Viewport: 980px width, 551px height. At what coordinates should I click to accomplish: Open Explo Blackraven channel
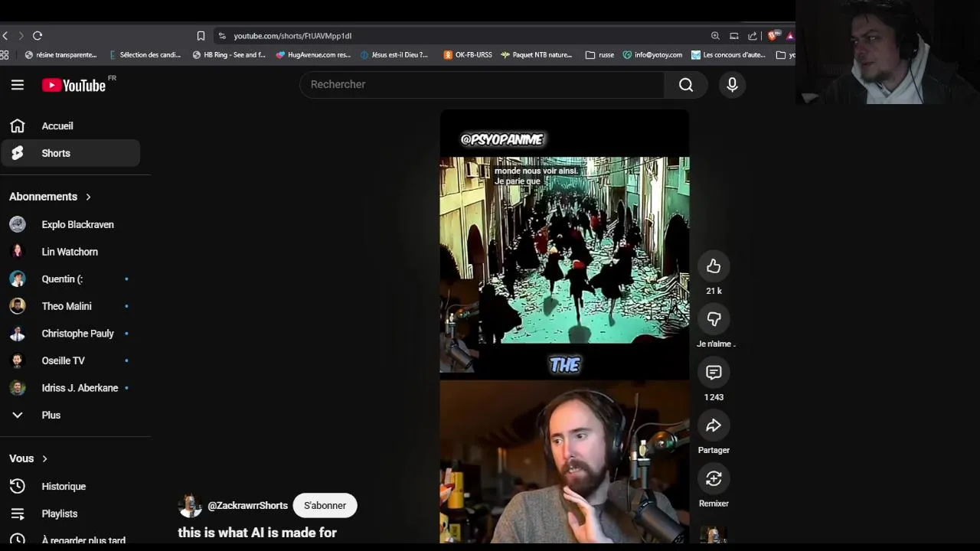tap(70, 225)
